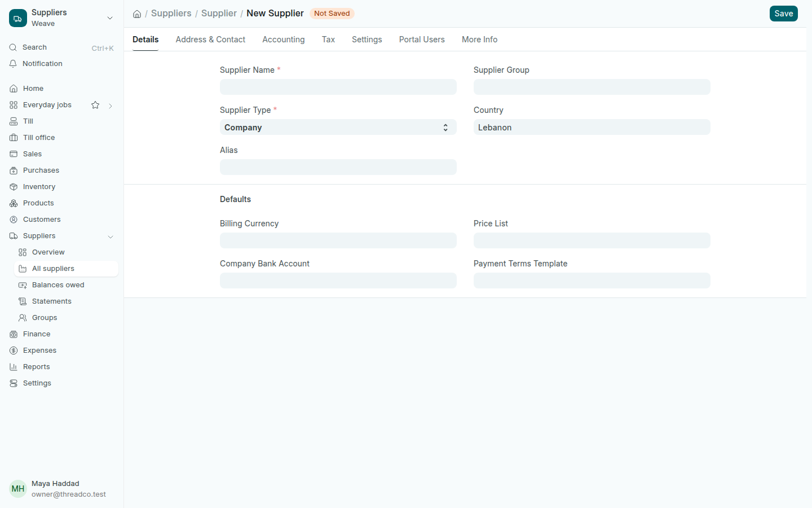Click the Products icon in sidebar
812x508 pixels.
point(14,203)
